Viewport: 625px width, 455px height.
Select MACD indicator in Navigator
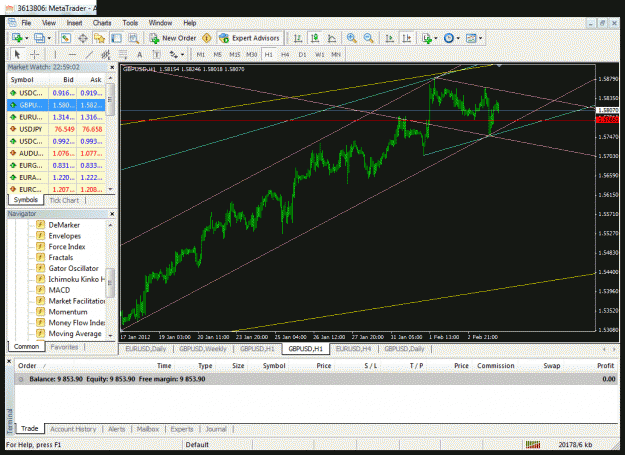click(x=59, y=290)
